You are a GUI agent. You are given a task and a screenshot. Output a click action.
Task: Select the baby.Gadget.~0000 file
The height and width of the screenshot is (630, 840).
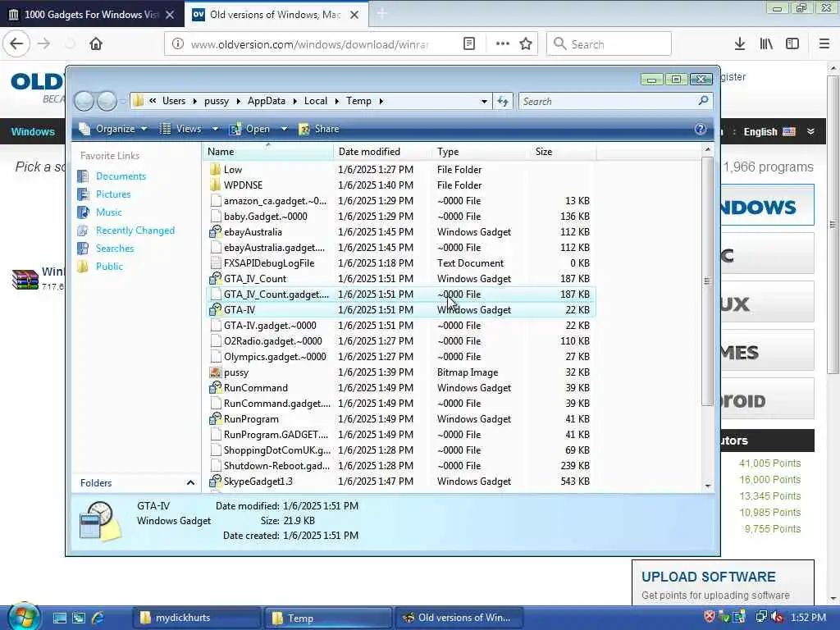[x=399, y=216]
